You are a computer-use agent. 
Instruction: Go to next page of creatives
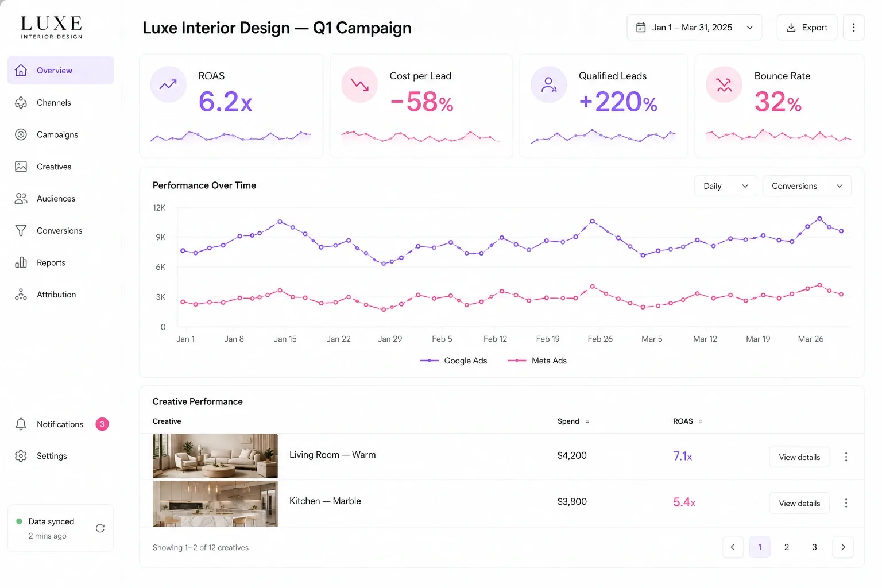pos(843,547)
